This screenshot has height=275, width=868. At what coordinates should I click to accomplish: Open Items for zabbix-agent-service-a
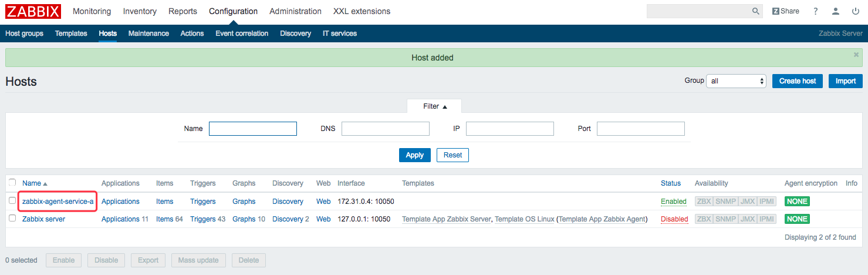point(164,202)
